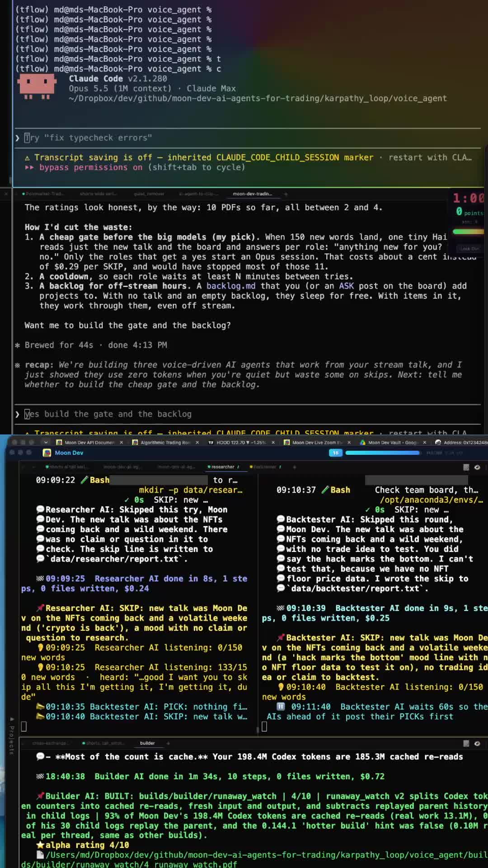
Task: Close the Moon Dev API Documentation tab
Action: tap(121, 443)
